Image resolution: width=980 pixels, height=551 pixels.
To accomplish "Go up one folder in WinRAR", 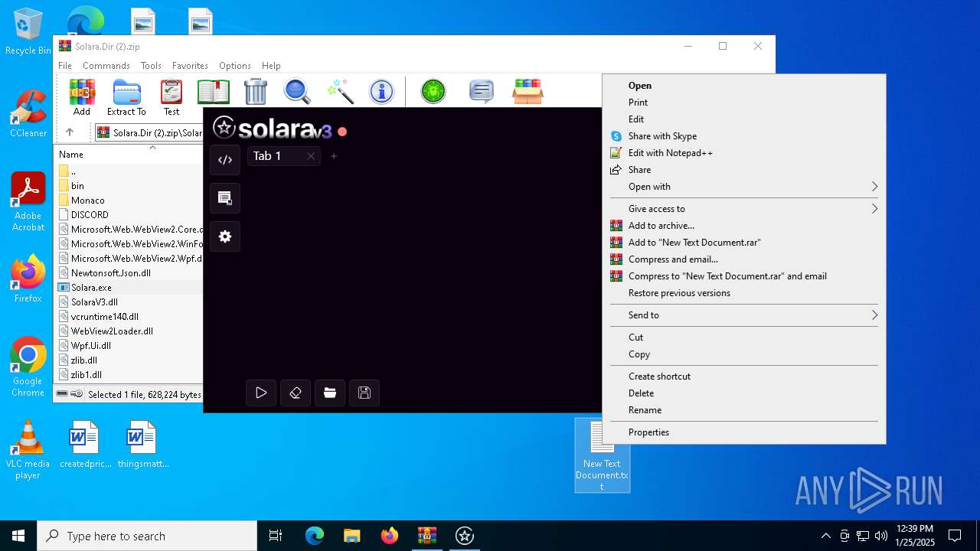I will pyautogui.click(x=69, y=132).
